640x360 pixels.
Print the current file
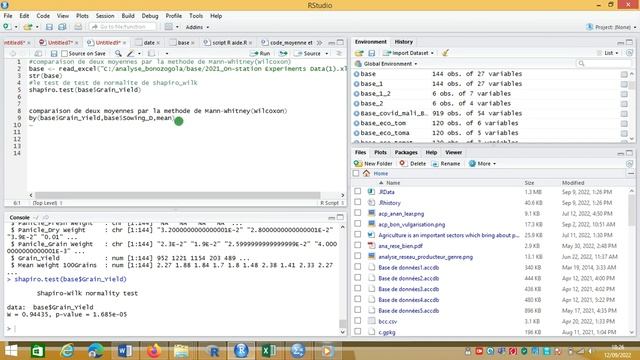(x=78, y=27)
